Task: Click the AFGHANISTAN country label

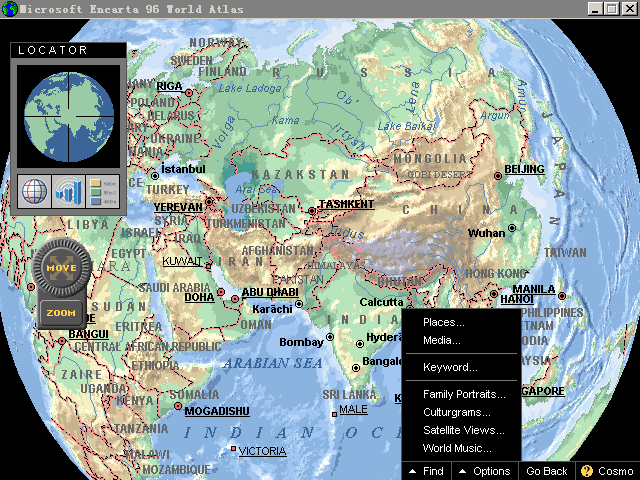Action: 278,251
